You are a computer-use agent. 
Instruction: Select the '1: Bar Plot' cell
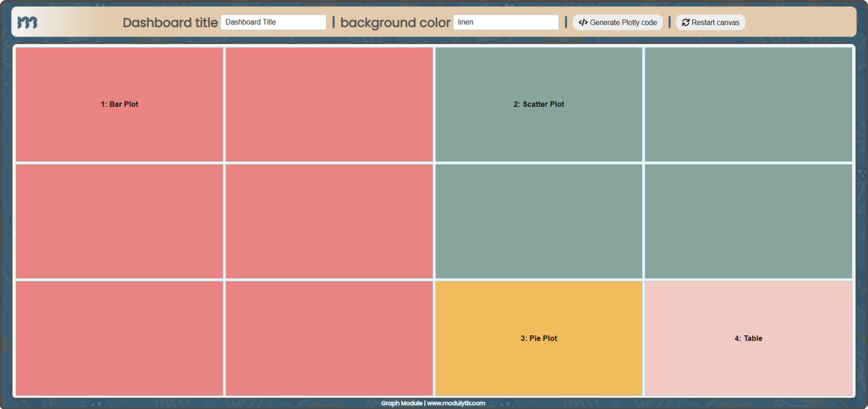click(x=119, y=104)
